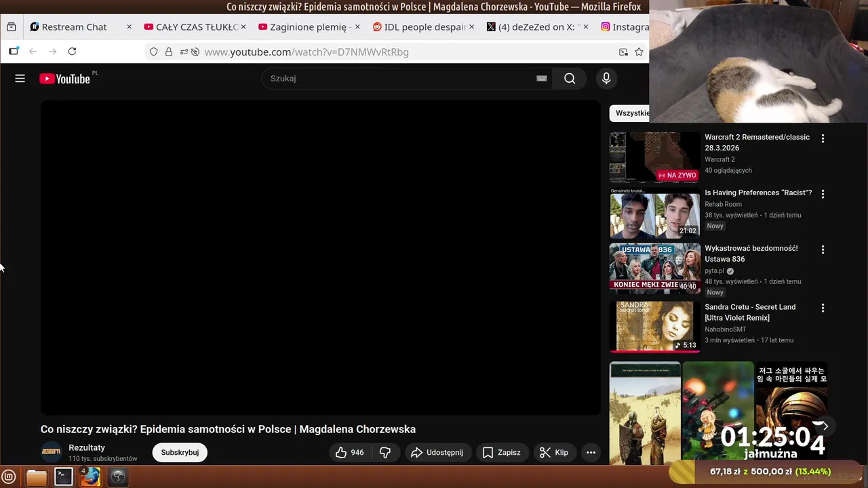Screen dimensions: 868x488
Task: Switch to deZeZed on X tab
Action: click(x=537, y=27)
